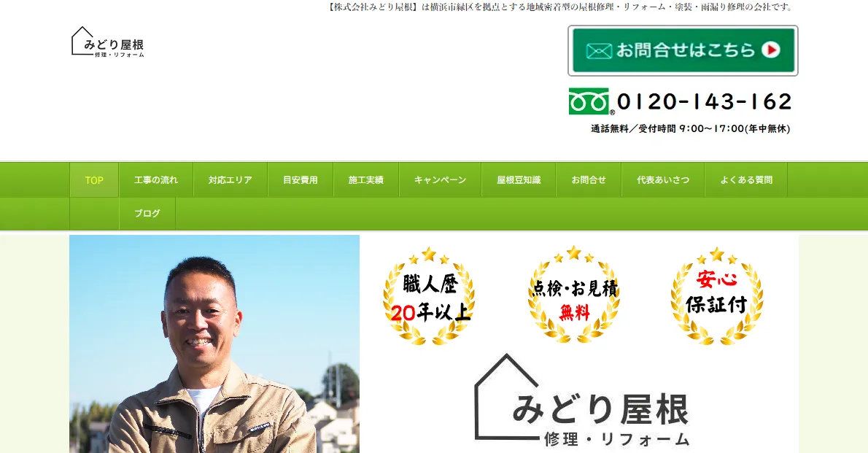Click the 点検・お見積無料 gold laurel badge
The image size is (868, 453).
click(574, 295)
